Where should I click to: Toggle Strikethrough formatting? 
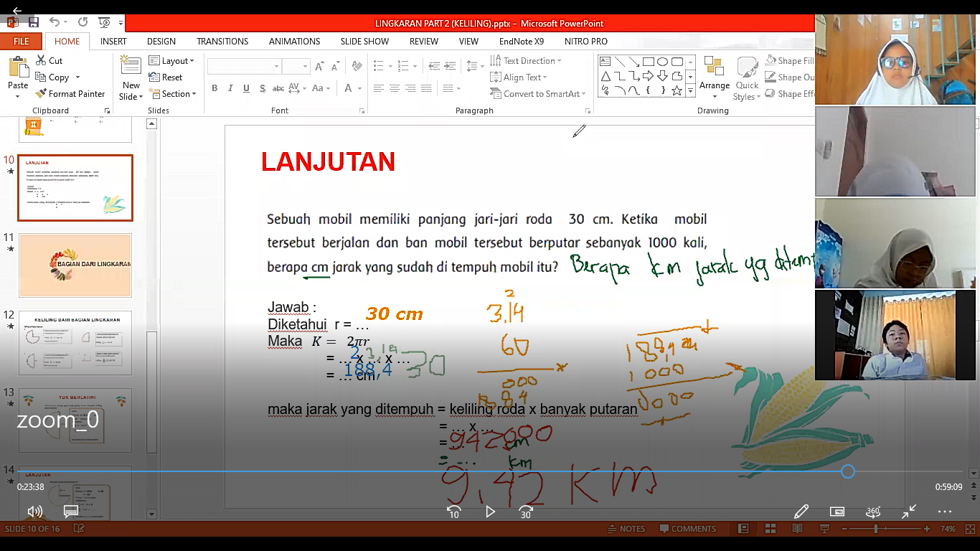tap(278, 88)
